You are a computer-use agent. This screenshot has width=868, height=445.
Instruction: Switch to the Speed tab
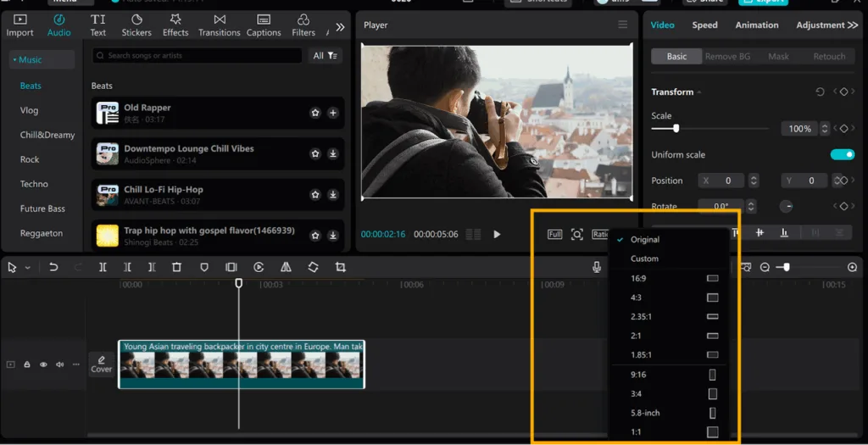704,25
